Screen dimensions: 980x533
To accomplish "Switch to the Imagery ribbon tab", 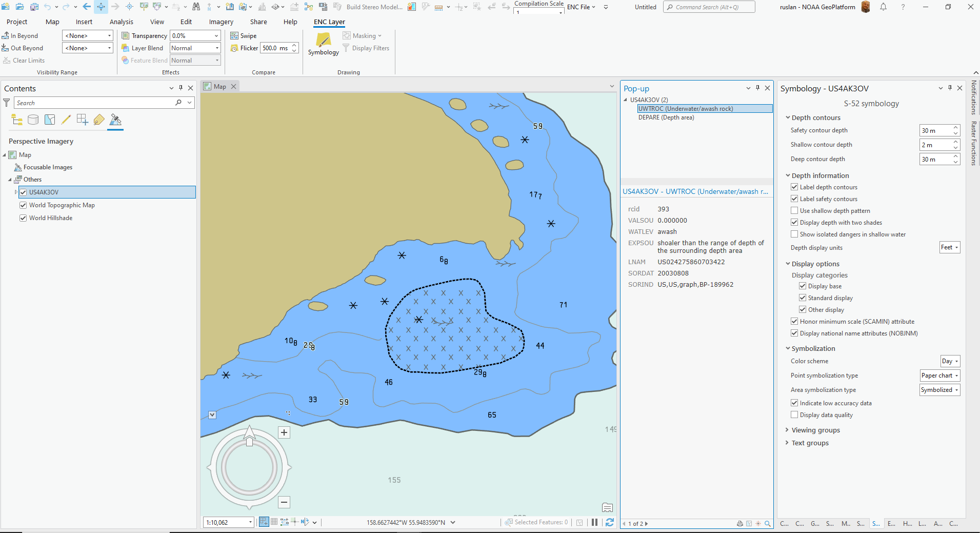I will point(221,22).
